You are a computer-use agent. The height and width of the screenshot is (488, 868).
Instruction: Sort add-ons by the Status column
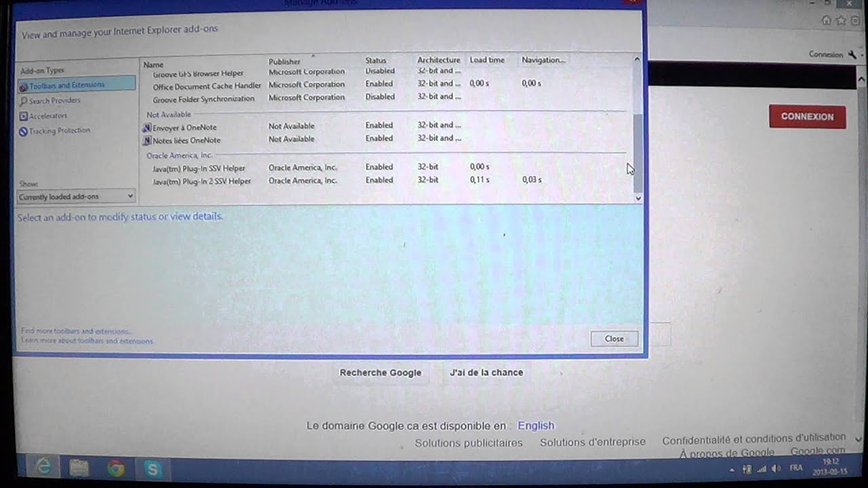[x=376, y=60]
